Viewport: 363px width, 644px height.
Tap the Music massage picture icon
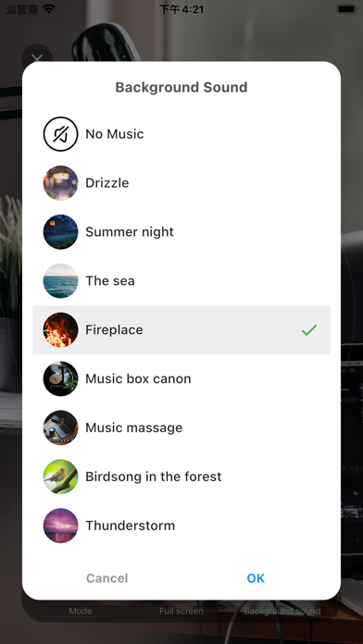coord(60,427)
